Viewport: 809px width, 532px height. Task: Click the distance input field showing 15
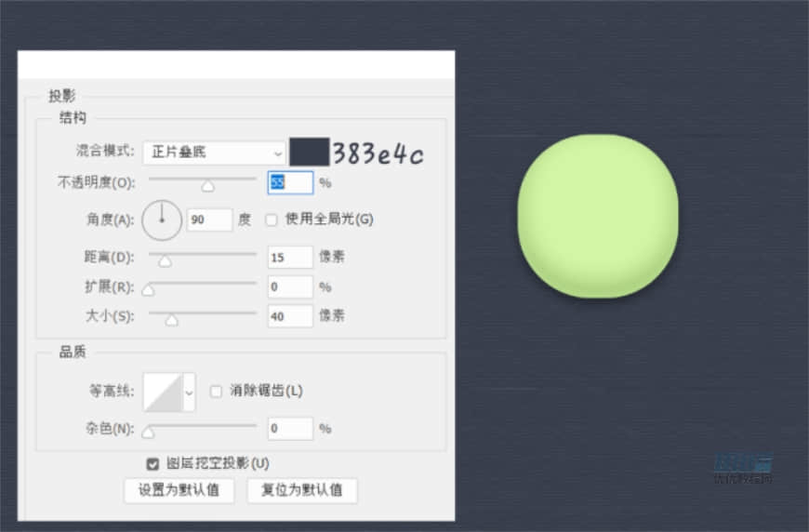tap(290, 257)
